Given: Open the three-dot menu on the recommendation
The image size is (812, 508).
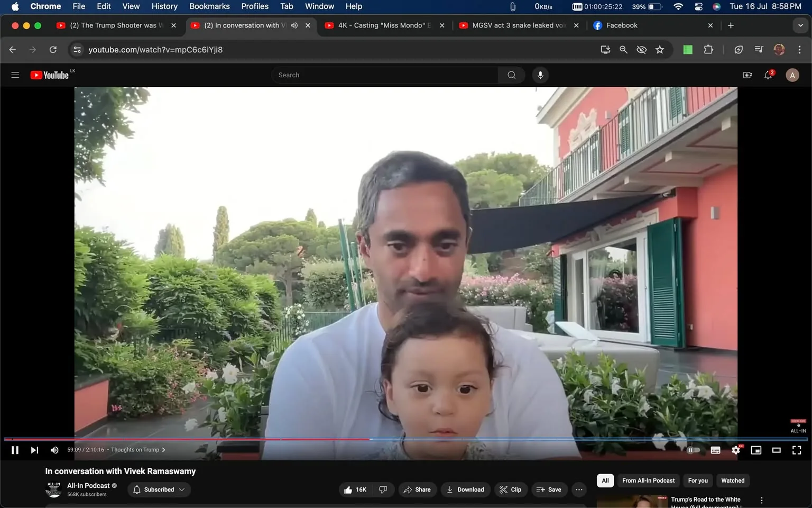Looking at the screenshot, I should pyautogui.click(x=761, y=500).
